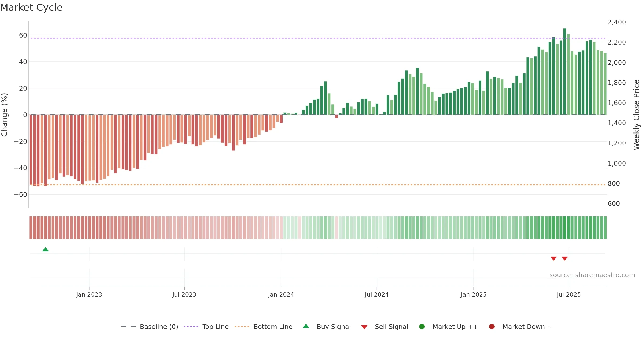Click the second red Sell Signal marker
The image size is (644, 362).
[565, 258]
